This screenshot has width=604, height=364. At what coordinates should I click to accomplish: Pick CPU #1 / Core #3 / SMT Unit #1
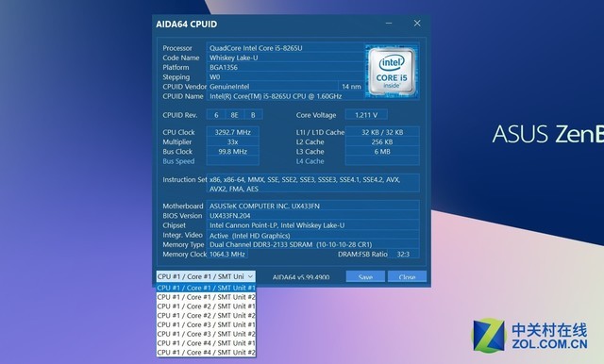click(x=206, y=324)
